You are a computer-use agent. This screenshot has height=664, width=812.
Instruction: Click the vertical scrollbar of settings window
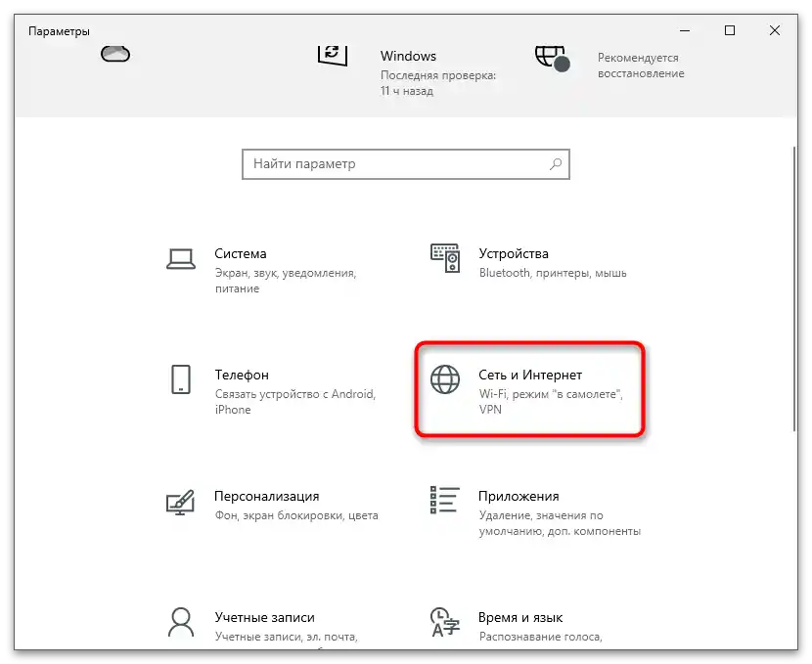tap(795, 288)
